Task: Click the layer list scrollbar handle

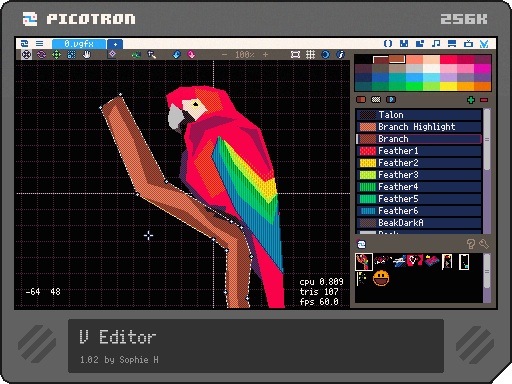Action: [x=487, y=140]
